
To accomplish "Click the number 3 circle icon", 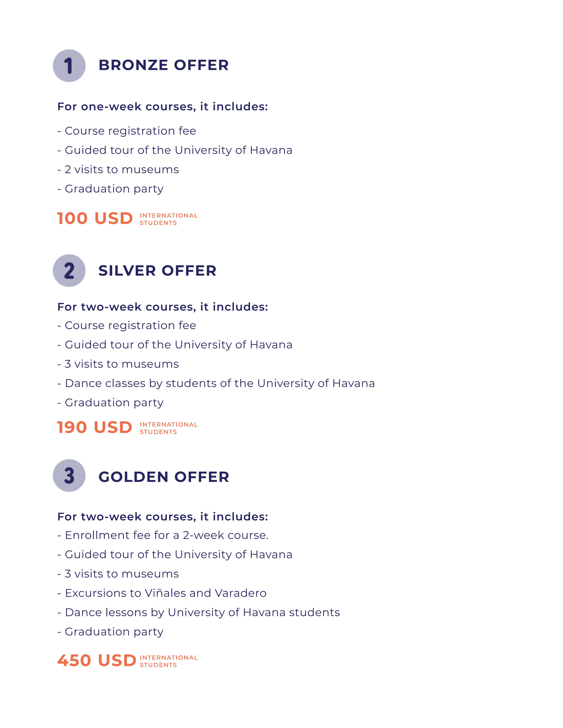I will coord(69,476).
